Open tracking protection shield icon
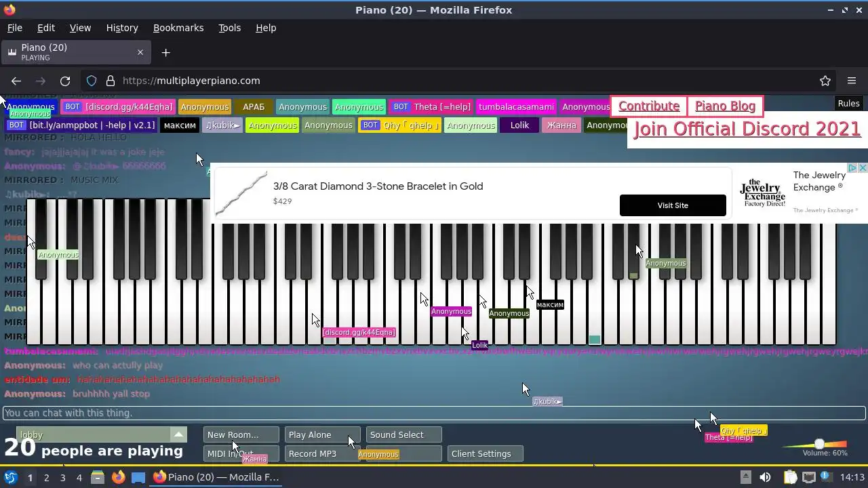Viewport: 868px width, 488px height. tap(92, 81)
